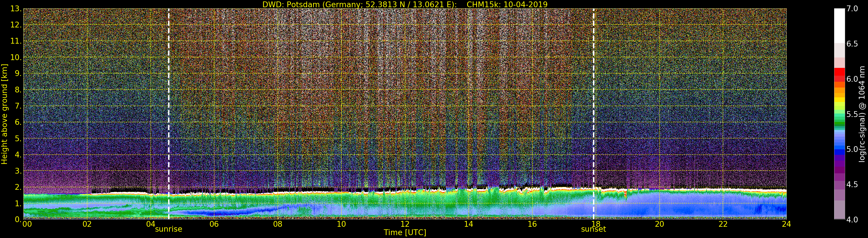The height and width of the screenshot is (238, 868).
Task: Select the '8.' height-axis tick label
Action: (18, 90)
